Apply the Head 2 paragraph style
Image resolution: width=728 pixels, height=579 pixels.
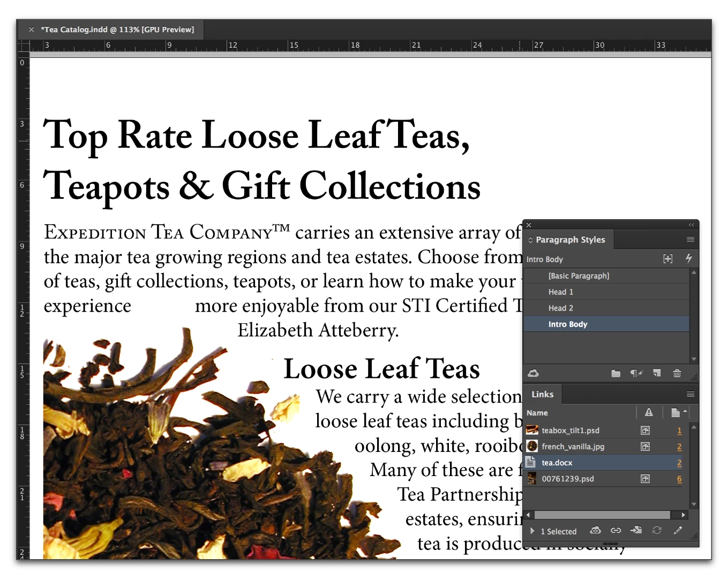pyautogui.click(x=606, y=308)
